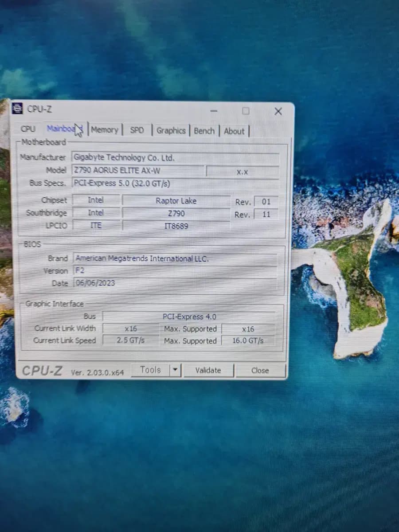The height and width of the screenshot is (532, 399).
Task: Go to the SPD tab
Action: pyautogui.click(x=137, y=130)
